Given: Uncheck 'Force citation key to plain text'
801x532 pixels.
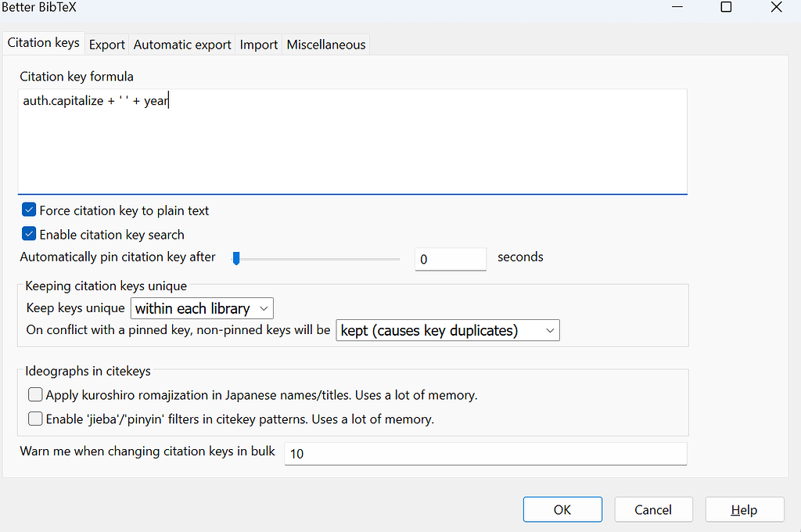Looking at the screenshot, I should tap(28, 210).
